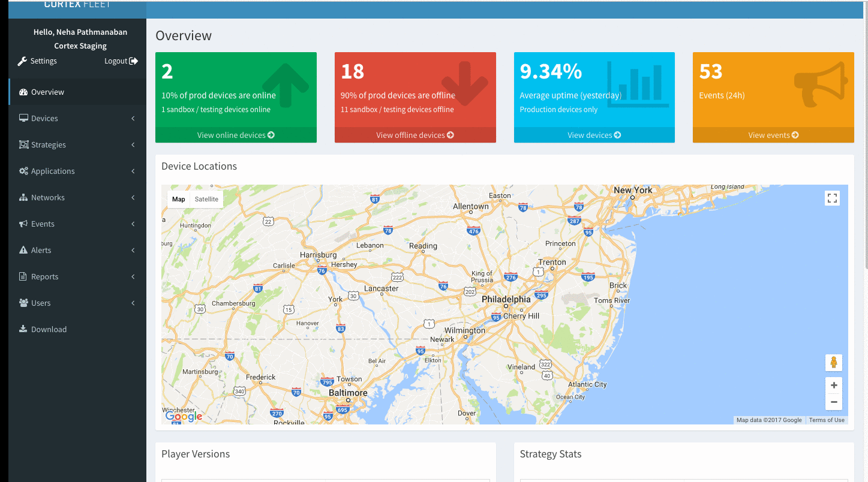Open the Events label in sidebar

tap(43, 224)
